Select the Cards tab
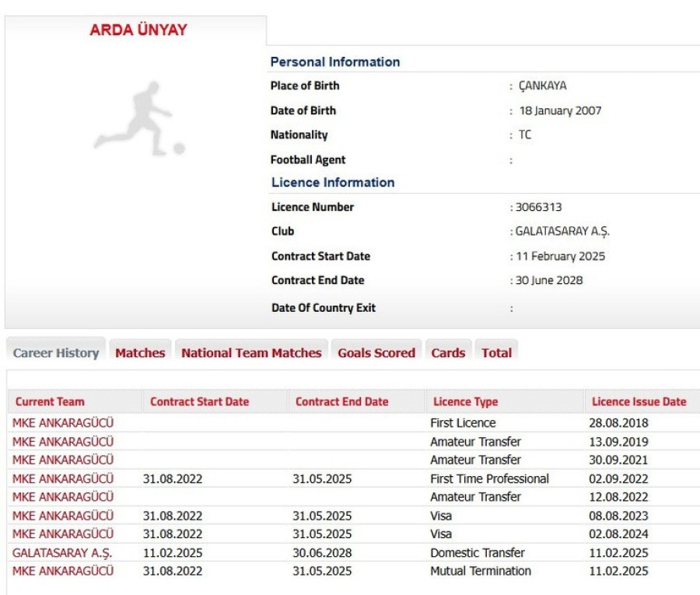700x595 pixels. tap(448, 353)
